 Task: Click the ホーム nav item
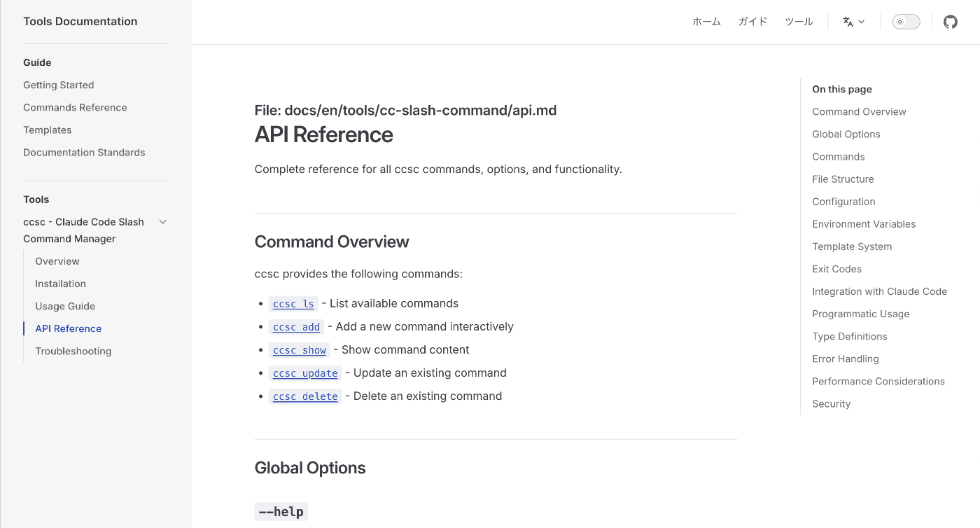click(706, 22)
